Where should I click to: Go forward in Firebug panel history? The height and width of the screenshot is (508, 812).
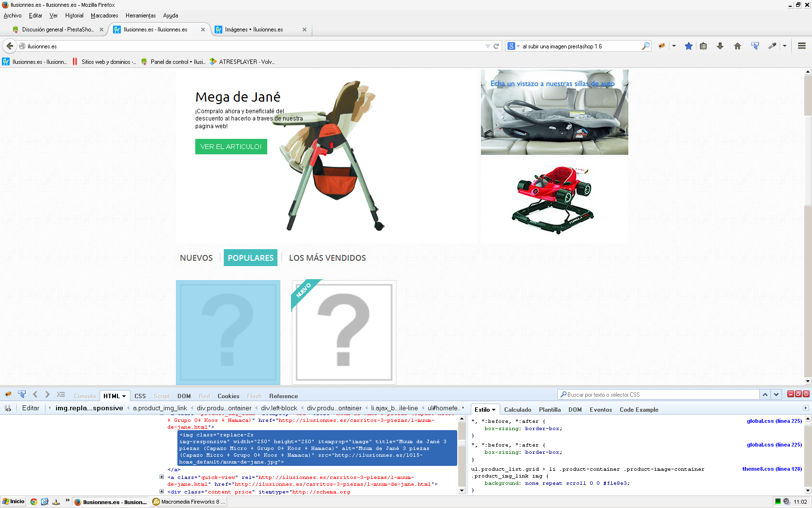click(x=47, y=394)
